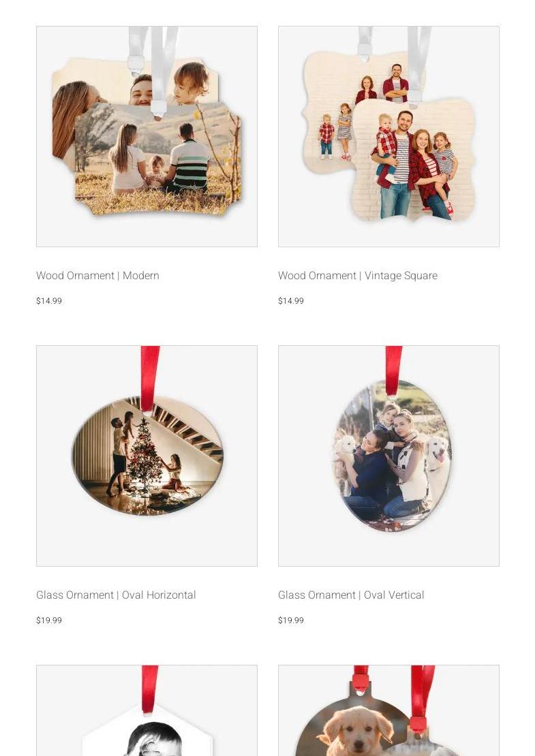This screenshot has height=756, width=535.
Task: Click the red ribbon on the Oval Vertical ornament
Action: (x=393, y=371)
